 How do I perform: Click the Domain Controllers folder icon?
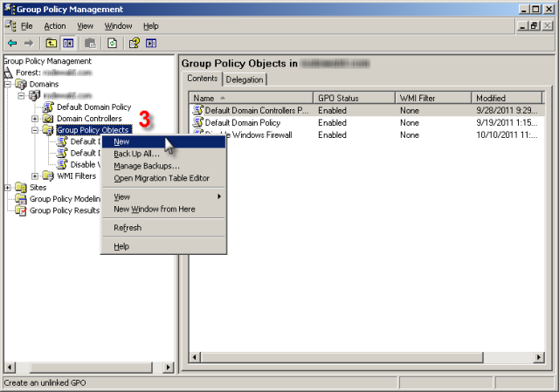(48, 119)
